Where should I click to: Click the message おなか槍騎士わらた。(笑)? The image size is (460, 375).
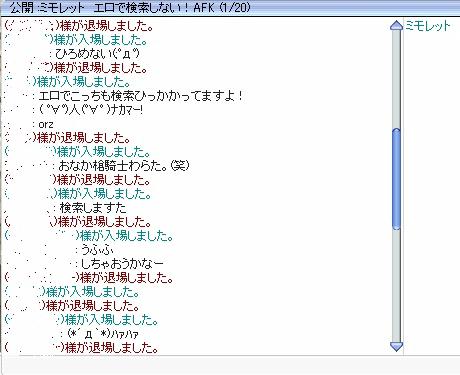pos(124,166)
